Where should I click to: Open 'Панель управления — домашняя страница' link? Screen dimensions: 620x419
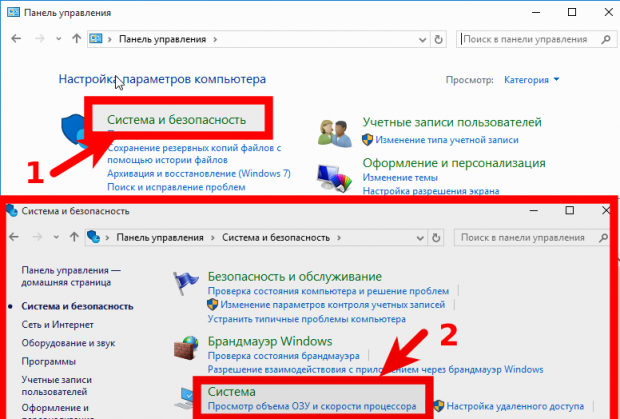click(71, 276)
